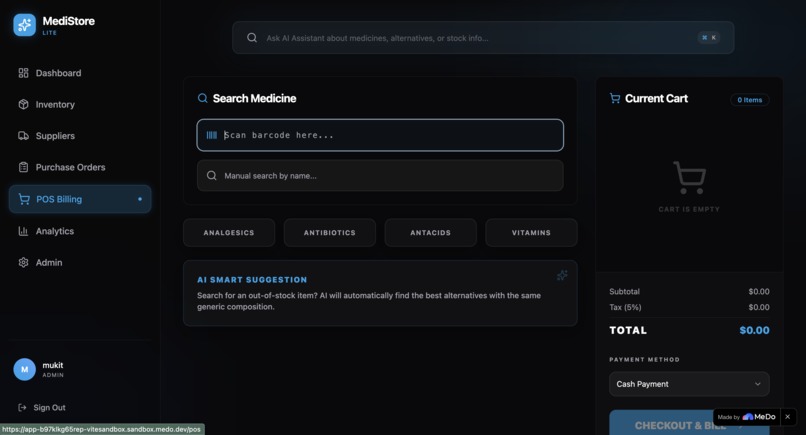Click the Current Cart header cart icon

click(x=615, y=98)
